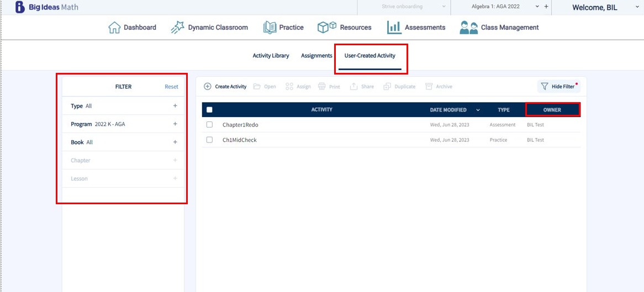
Task: Select the User-Created Activity tab
Action: pyautogui.click(x=369, y=55)
